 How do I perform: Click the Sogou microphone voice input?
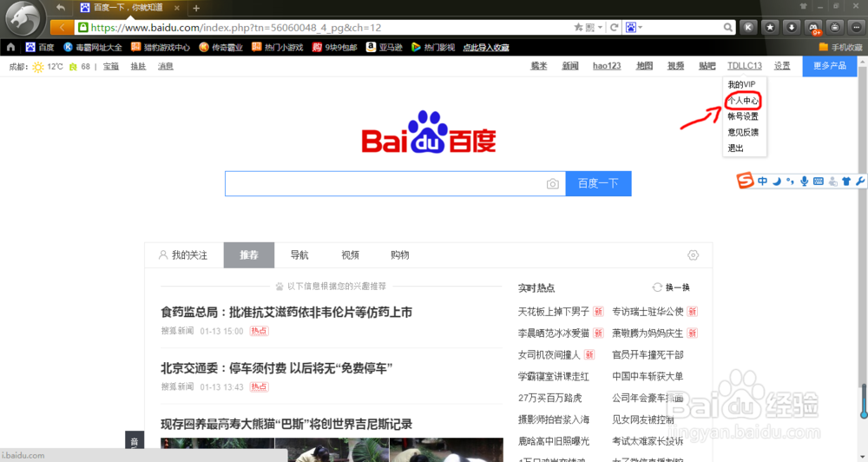pyautogui.click(x=805, y=181)
